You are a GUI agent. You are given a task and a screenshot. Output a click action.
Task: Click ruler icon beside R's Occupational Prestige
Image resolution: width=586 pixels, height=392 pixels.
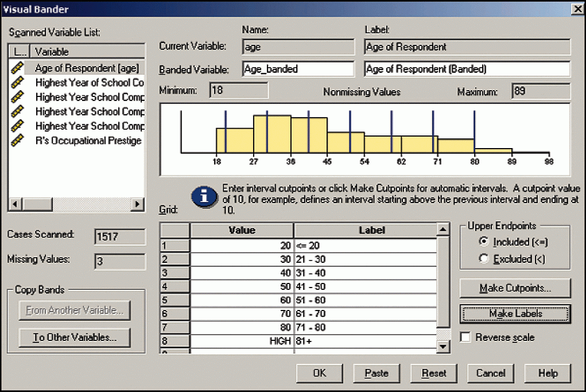[18, 141]
